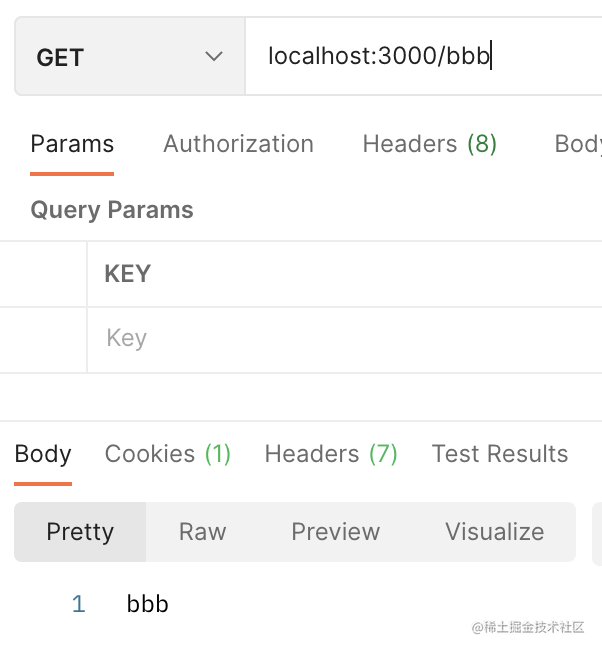Viewport: 602px width, 652px height.
Task: Select the response Body tab
Action: 43,454
